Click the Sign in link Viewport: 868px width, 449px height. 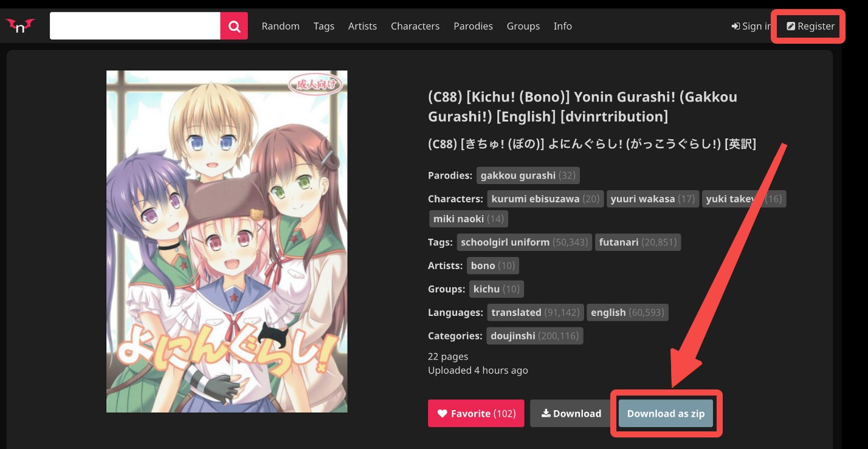coord(751,26)
